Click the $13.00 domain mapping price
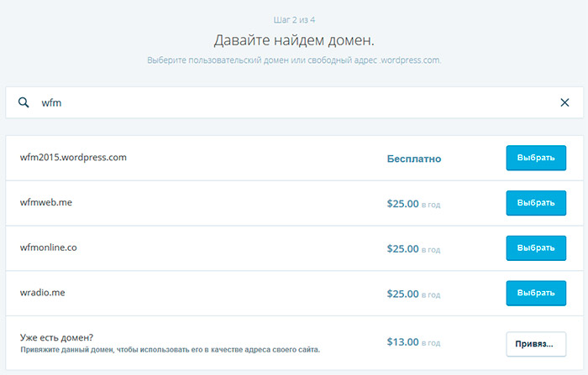588x375 pixels. click(402, 342)
